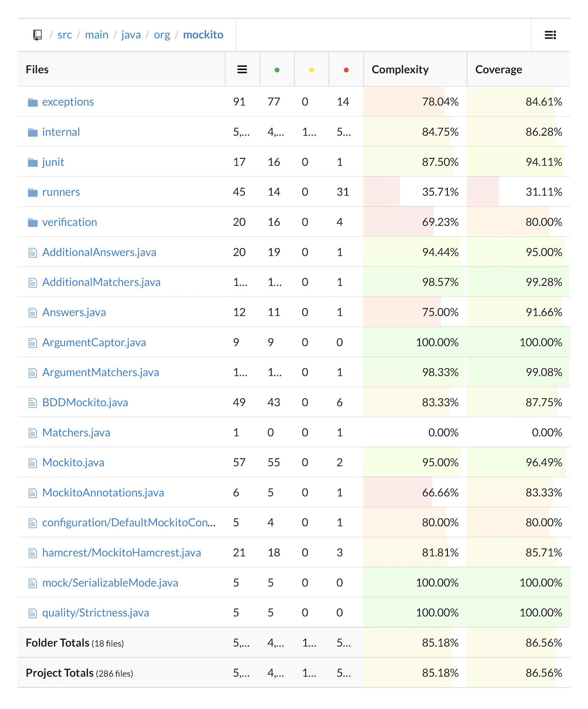The image size is (588, 709).
Task: Open the list view menu icon
Action: [x=550, y=35]
